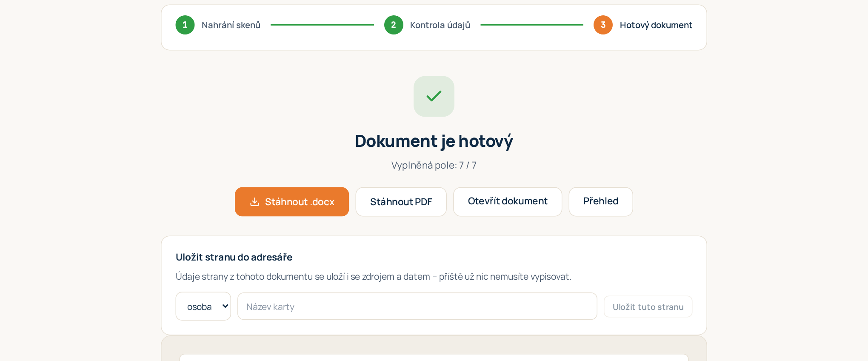Image resolution: width=868 pixels, height=361 pixels.
Task: Select the Hotový dokument step
Action: [x=656, y=25]
